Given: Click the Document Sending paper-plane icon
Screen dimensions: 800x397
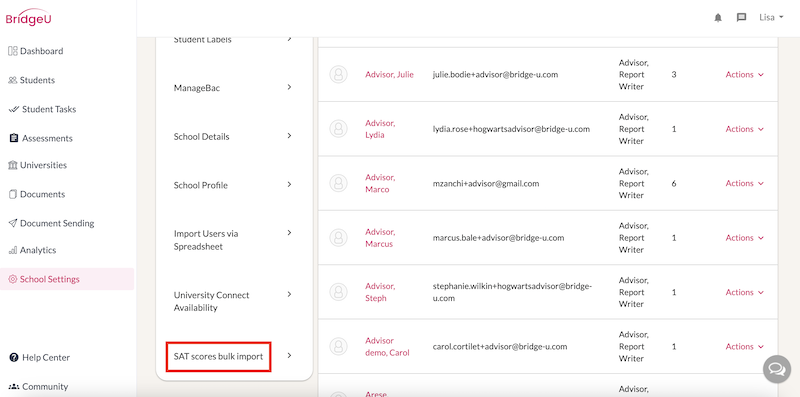Looking at the screenshot, I should 13,224.
